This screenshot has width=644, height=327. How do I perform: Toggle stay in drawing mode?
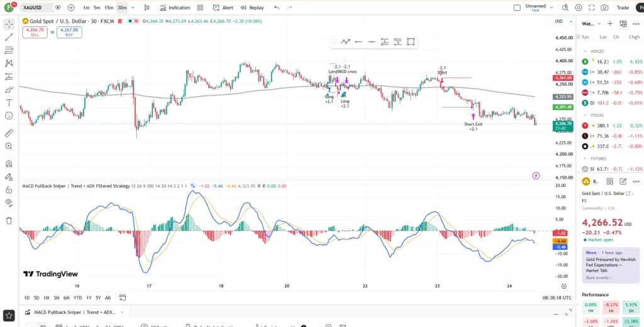9,177
